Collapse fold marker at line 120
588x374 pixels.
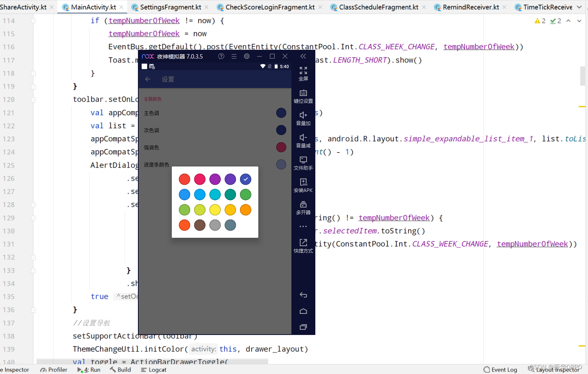(x=33, y=100)
